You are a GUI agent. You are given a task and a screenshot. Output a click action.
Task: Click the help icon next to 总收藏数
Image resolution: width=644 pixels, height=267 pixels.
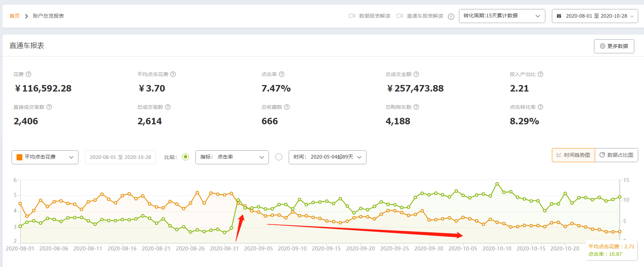[x=287, y=107]
